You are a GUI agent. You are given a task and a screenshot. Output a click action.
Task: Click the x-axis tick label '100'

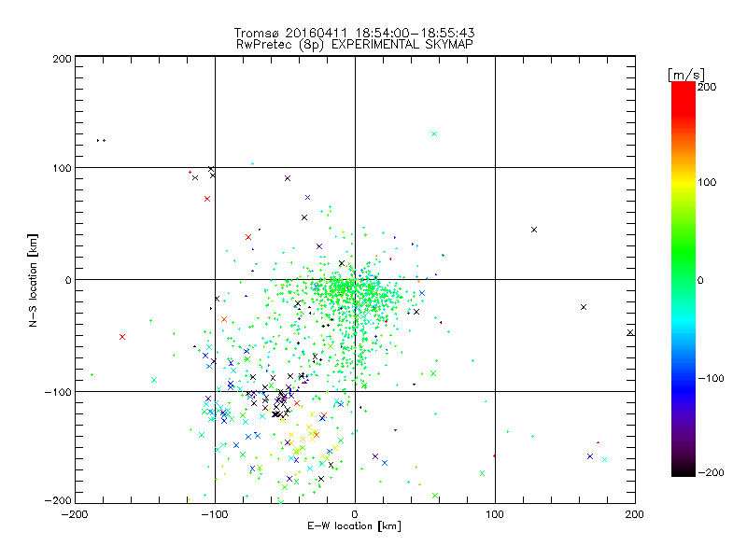[x=495, y=514]
